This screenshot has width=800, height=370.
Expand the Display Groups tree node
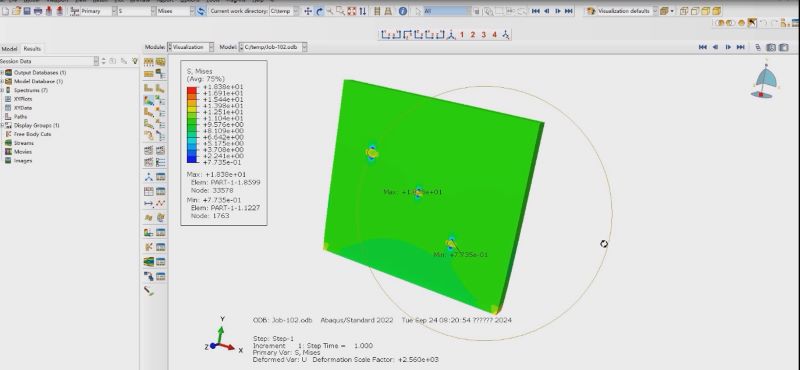pyautogui.click(x=2, y=125)
